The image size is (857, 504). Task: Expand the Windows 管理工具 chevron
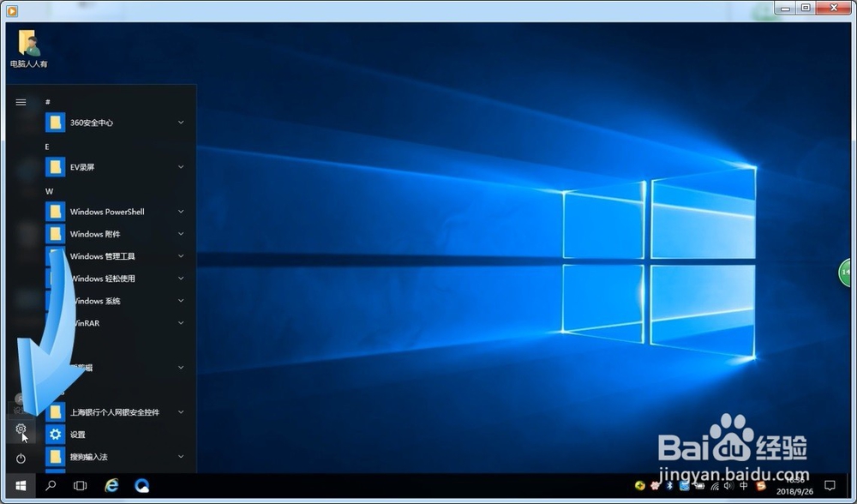tap(181, 255)
